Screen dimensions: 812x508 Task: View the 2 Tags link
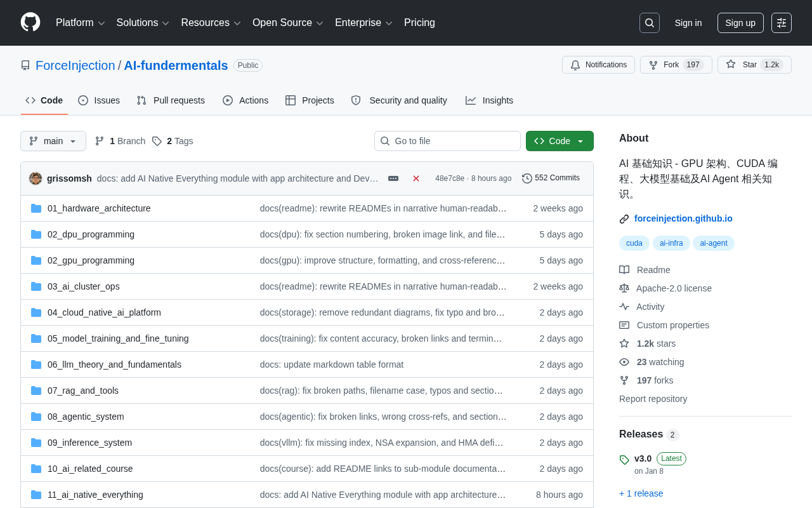click(x=173, y=141)
